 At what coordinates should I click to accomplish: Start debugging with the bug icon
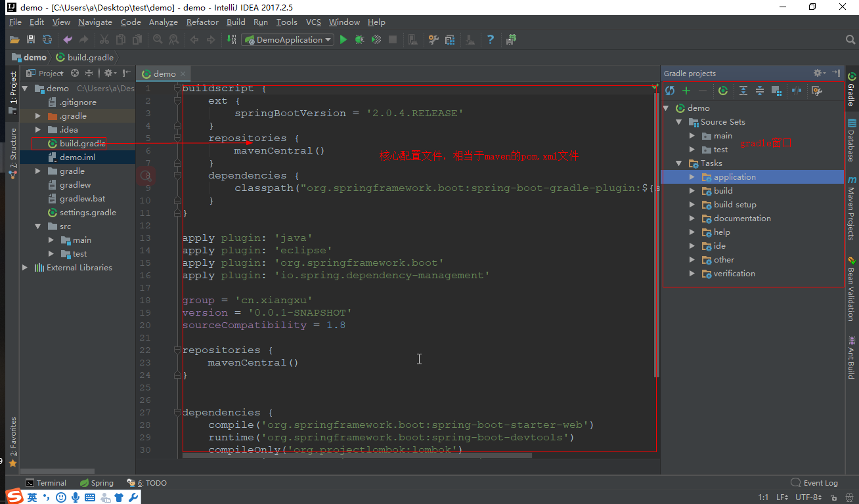pos(360,40)
